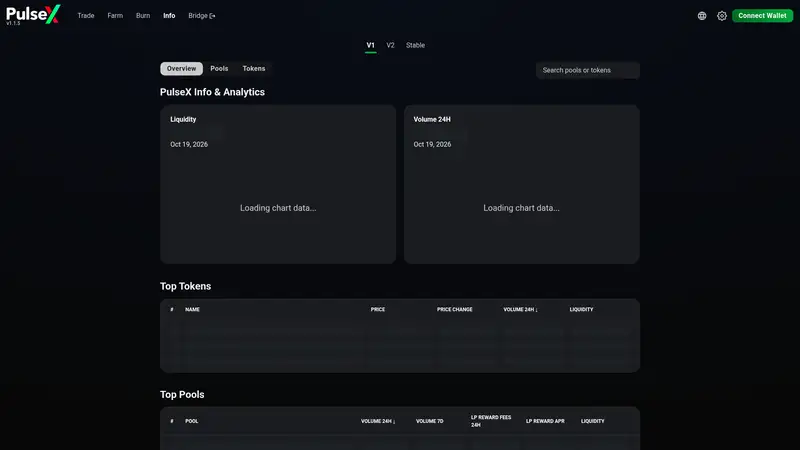The image size is (800, 450).
Task: Sort Top Tokens by Volume 24H
Action: 520,310
